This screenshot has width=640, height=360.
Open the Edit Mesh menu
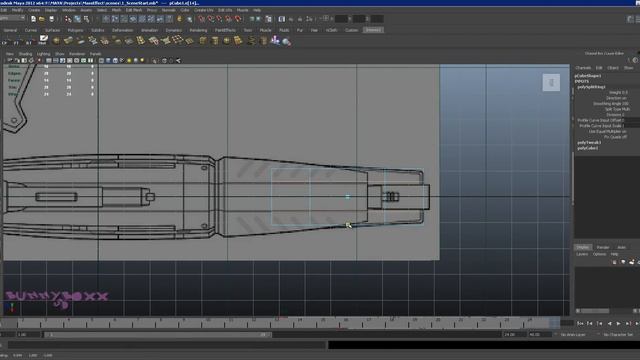(134, 10)
